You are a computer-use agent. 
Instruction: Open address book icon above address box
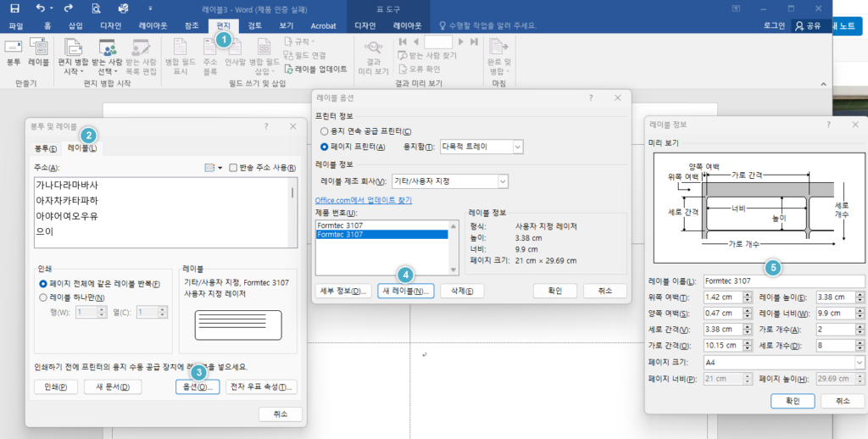click(x=213, y=168)
